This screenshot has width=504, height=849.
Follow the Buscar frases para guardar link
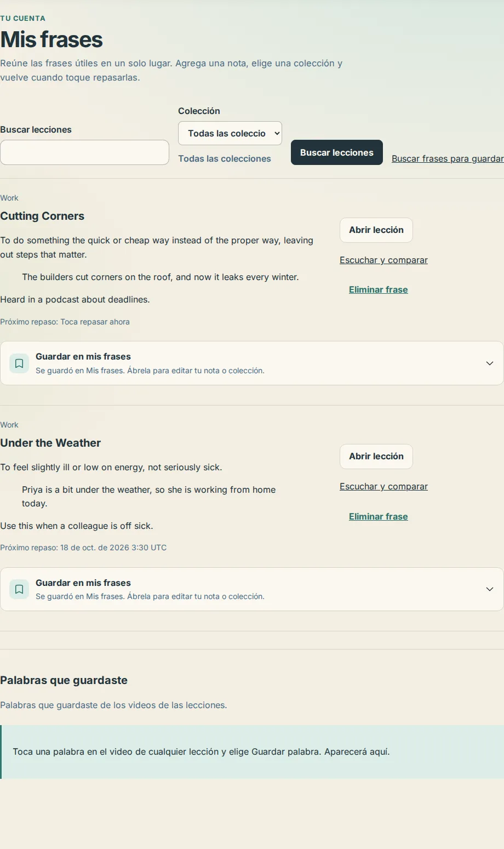(448, 158)
